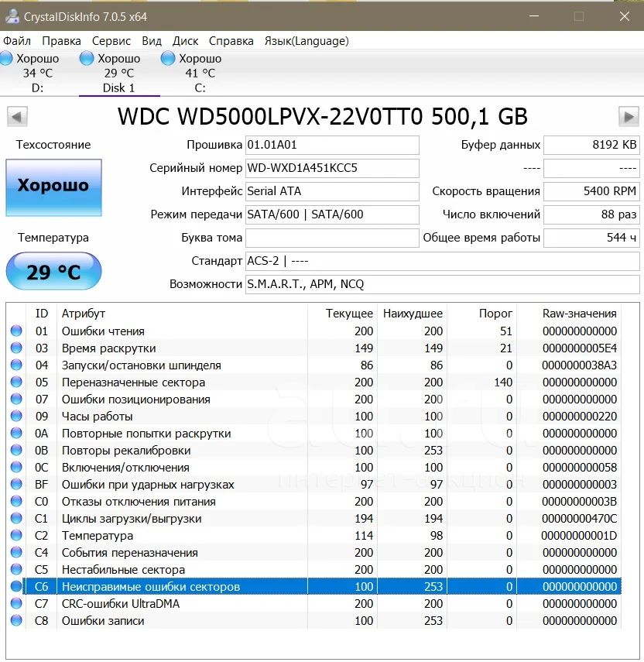
Task: Select drive C: status orb icon
Action: (x=167, y=58)
